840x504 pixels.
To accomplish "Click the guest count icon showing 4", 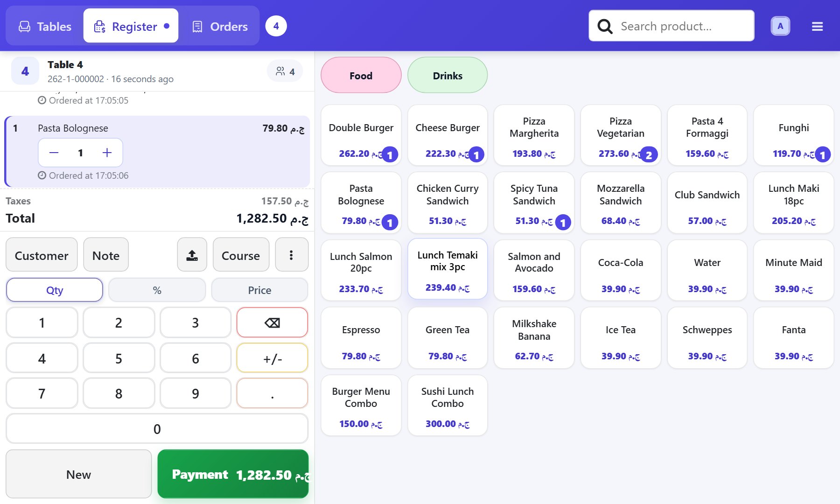I will (x=285, y=71).
